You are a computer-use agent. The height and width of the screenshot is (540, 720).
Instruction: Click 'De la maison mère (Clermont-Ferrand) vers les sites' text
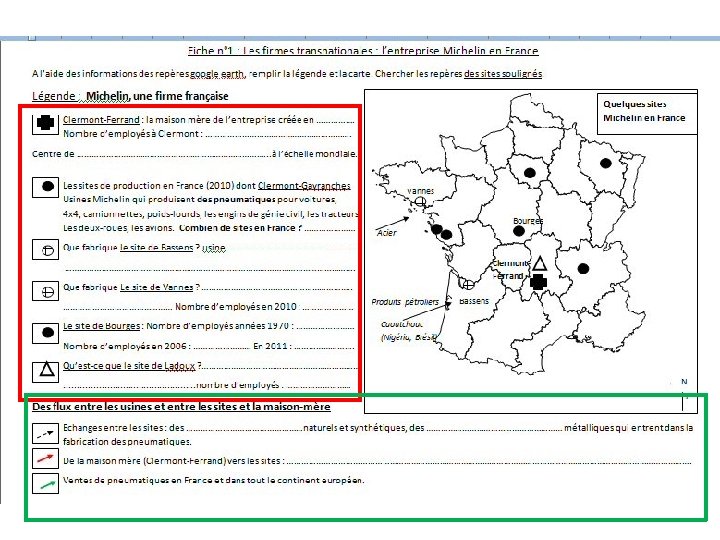pos(172,461)
